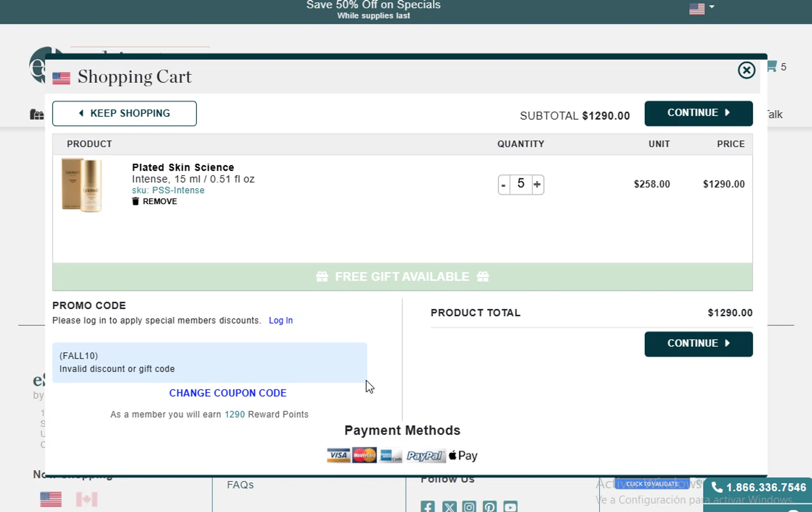
Task: Open the Instagram icon in footer
Action: click(469, 507)
